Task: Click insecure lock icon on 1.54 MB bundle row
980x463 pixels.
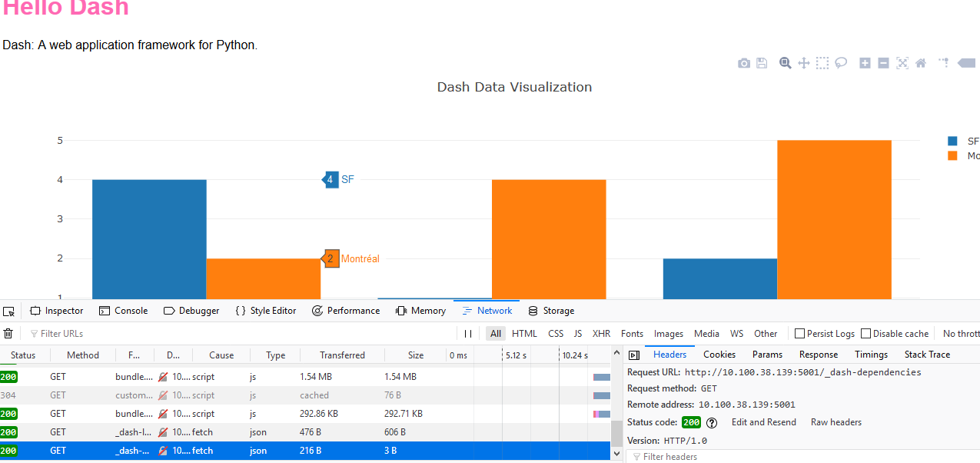Action: 163,377
